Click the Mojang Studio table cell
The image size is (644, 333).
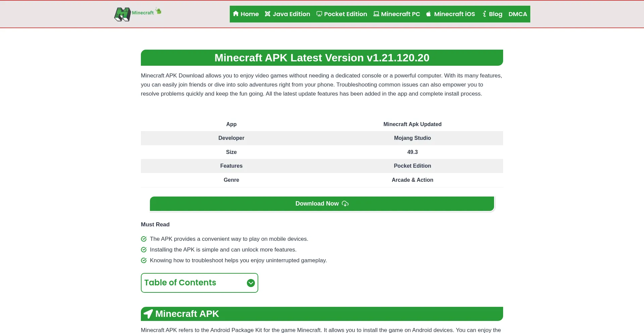click(x=412, y=138)
